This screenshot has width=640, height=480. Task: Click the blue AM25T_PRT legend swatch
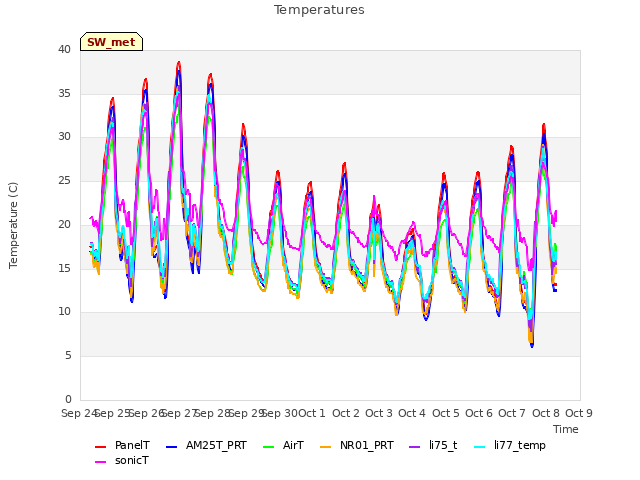[172, 447]
